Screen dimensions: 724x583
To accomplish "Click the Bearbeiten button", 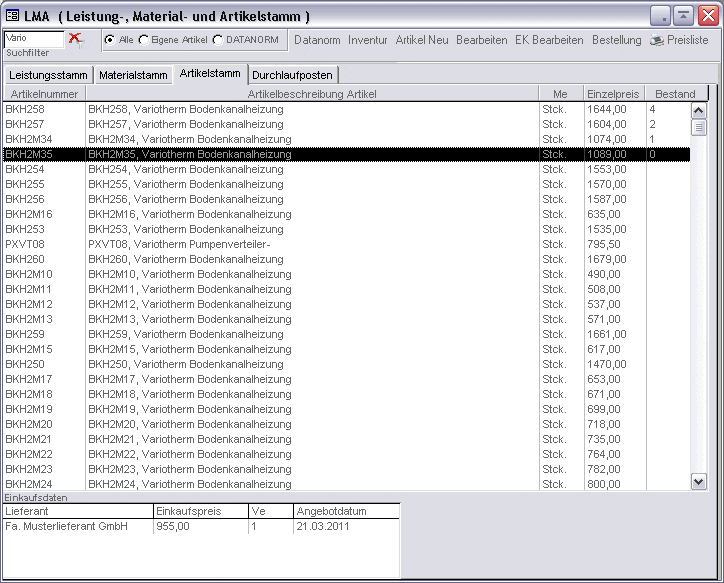I will (482, 40).
